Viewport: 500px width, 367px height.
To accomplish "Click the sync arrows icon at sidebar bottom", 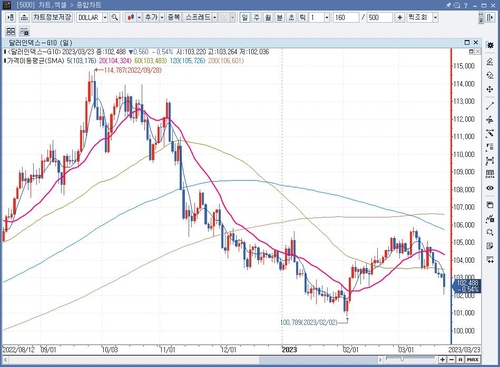I will [490, 260].
